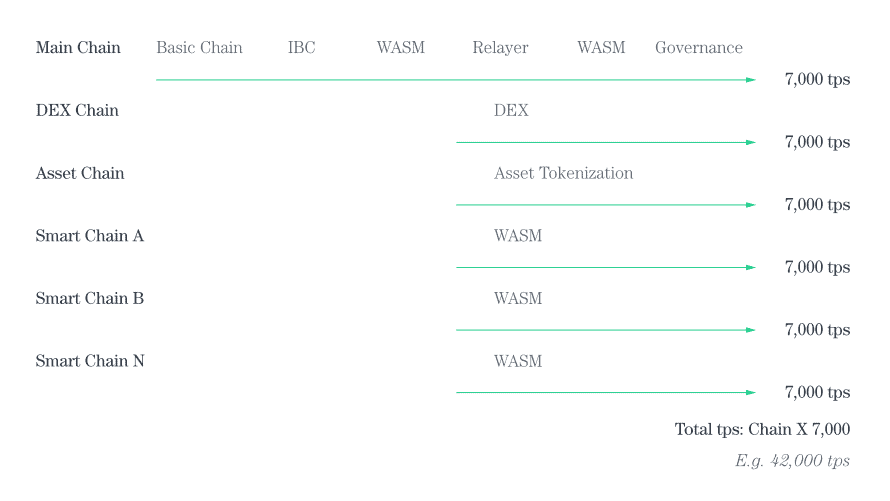Click the DEX Chain row title
The width and height of the screenshot is (890, 501).
(77, 110)
